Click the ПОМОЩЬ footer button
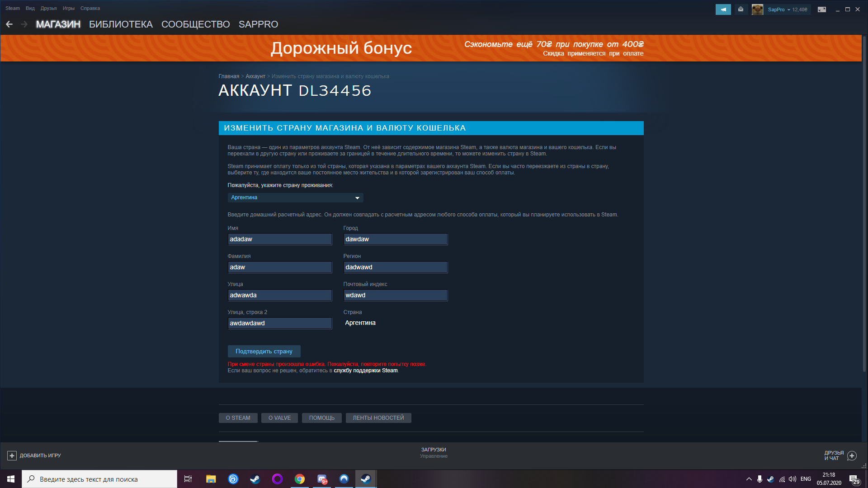The width and height of the screenshot is (868, 488). [322, 418]
